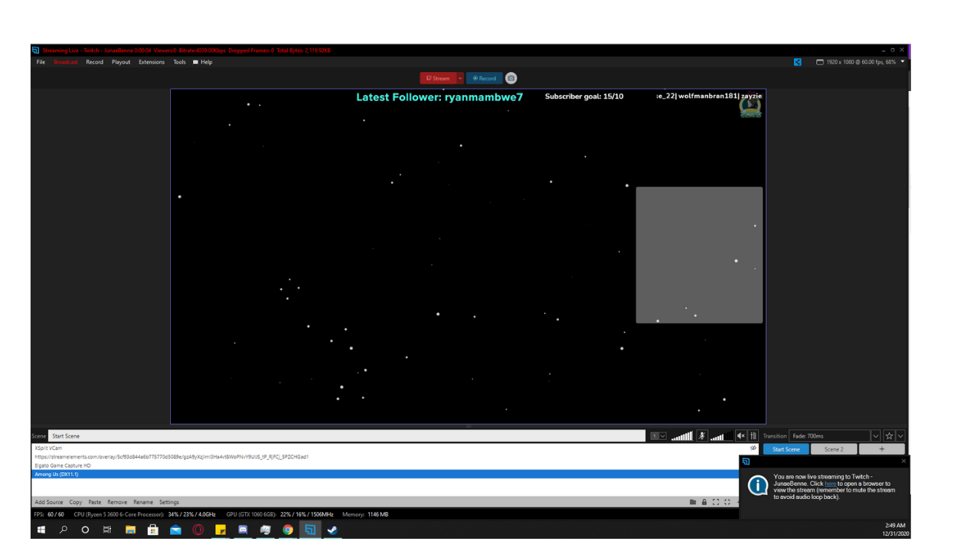Screen dimensions: 980x551
Task: Click the XSplit Broadcaster taskbar icon
Action: 310,530
